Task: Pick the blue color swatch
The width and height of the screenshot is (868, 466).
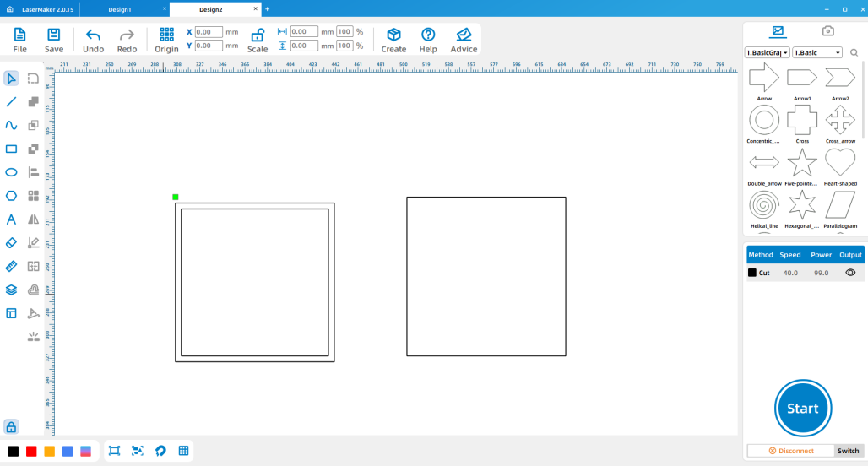Action: (68, 451)
